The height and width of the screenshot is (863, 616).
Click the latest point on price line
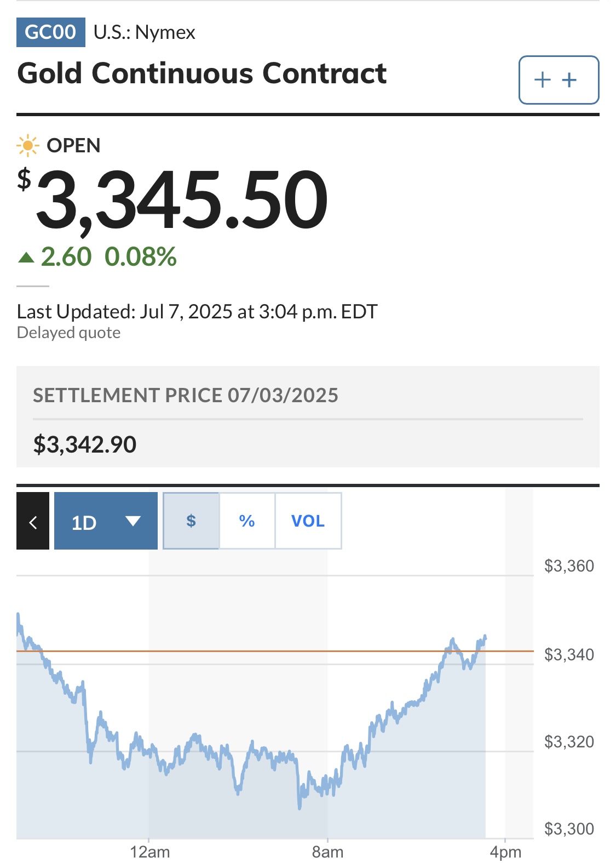coord(485,637)
